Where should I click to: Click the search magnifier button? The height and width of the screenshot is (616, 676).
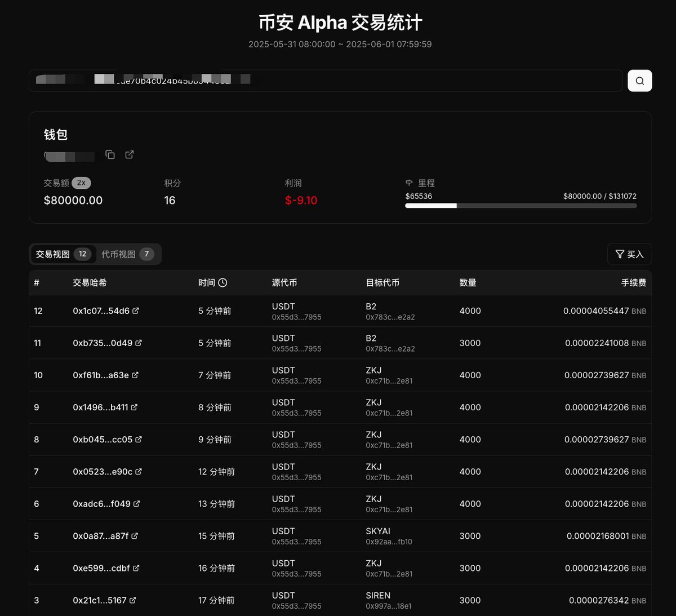[x=639, y=81]
